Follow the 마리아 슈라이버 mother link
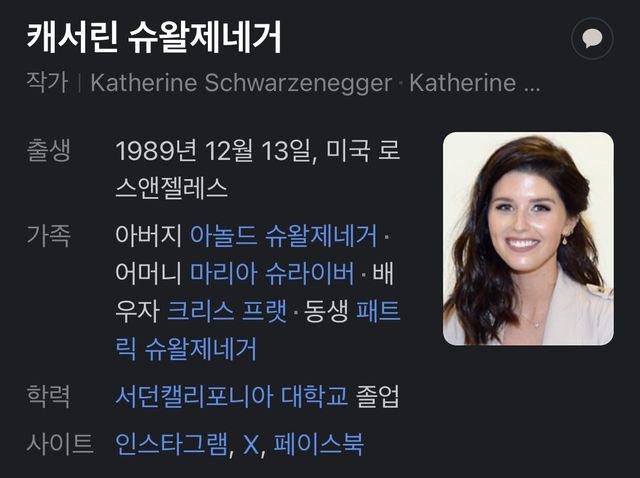The width and height of the screenshot is (640, 478). 272,273
